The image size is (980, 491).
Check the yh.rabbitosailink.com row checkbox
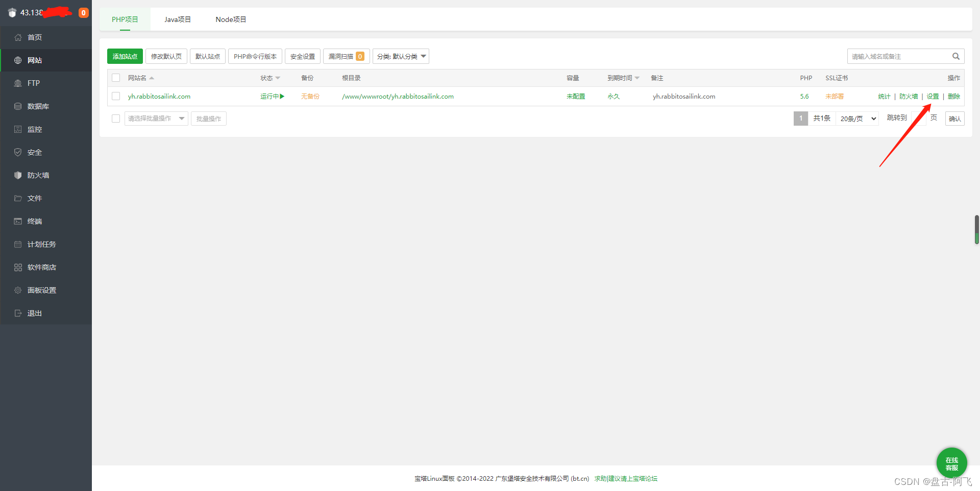pos(116,96)
